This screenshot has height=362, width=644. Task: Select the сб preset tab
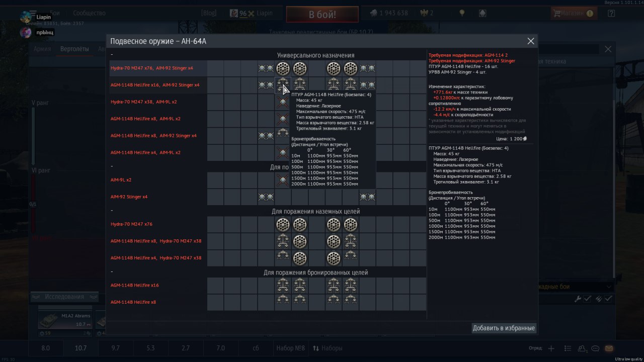click(x=256, y=348)
